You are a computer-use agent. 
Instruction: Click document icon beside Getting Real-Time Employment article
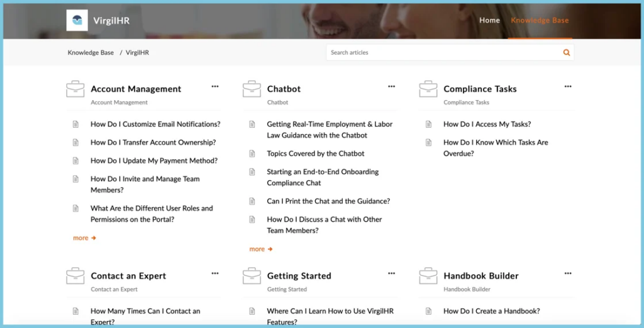point(252,124)
